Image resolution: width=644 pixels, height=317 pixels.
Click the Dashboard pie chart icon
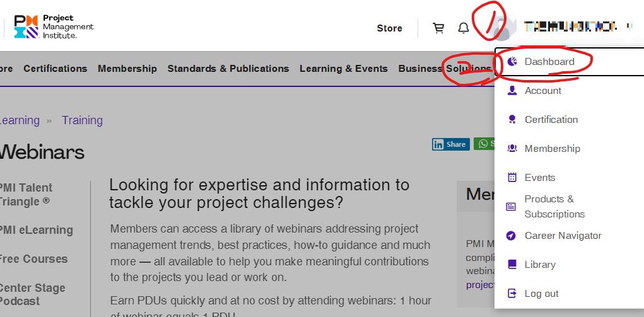coord(512,62)
